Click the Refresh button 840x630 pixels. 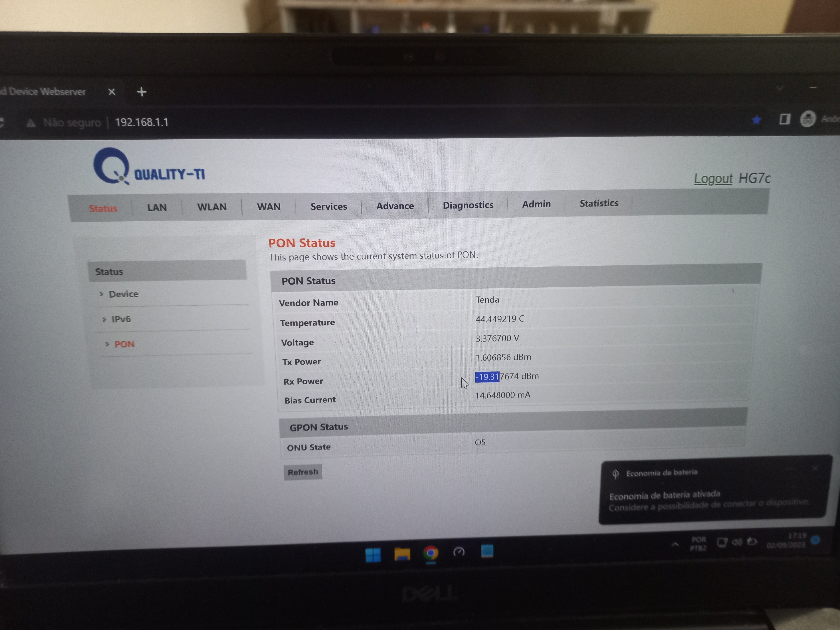point(303,472)
